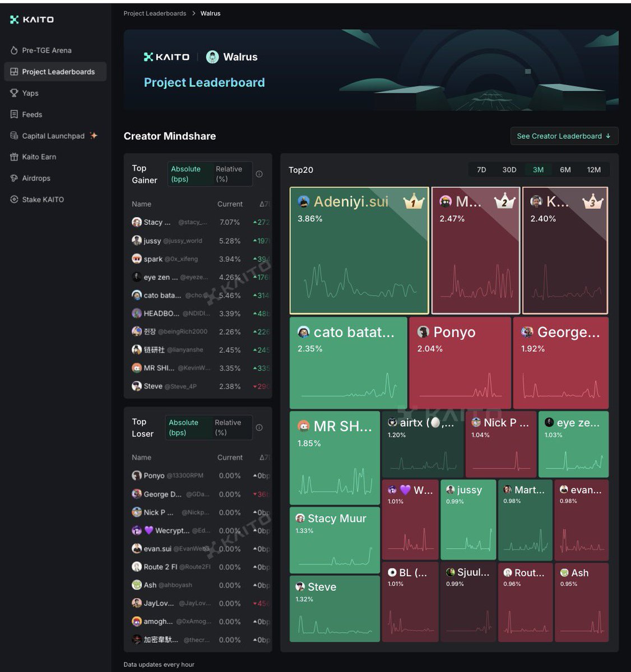Click the Ash tile in the treemap

[x=581, y=602]
